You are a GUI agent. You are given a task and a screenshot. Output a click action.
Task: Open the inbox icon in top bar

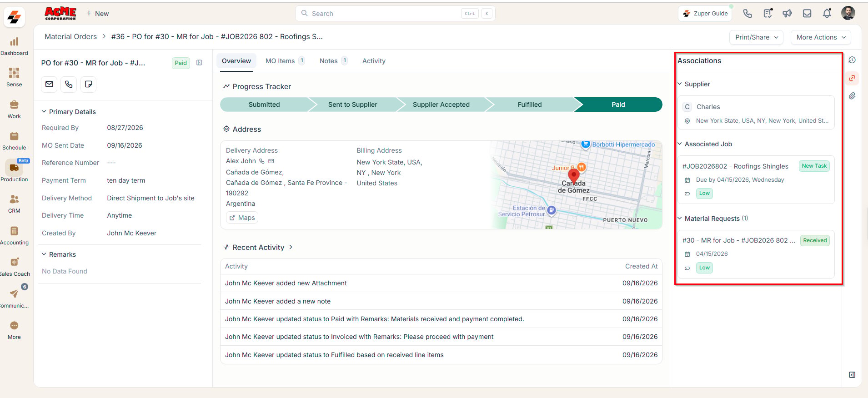click(x=807, y=13)
